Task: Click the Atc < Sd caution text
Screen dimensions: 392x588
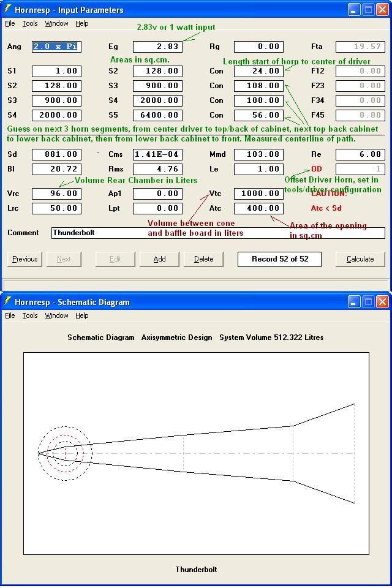Action: [326, 208]
